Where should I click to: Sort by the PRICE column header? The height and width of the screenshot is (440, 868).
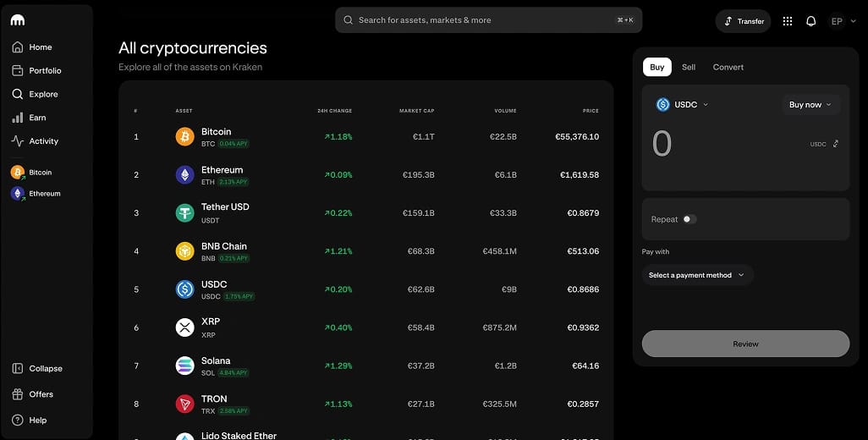[591, 111]
